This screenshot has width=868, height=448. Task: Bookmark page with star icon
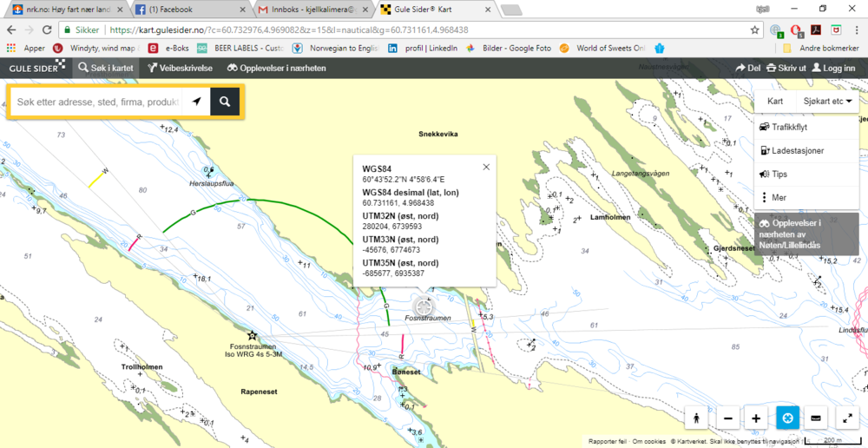point(754,30)
